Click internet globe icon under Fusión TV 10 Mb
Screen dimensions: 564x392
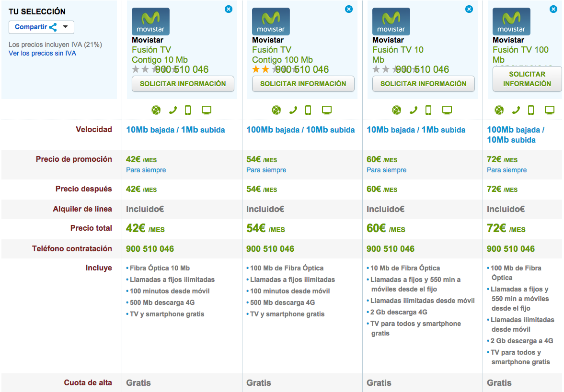[x=397, y=110]
